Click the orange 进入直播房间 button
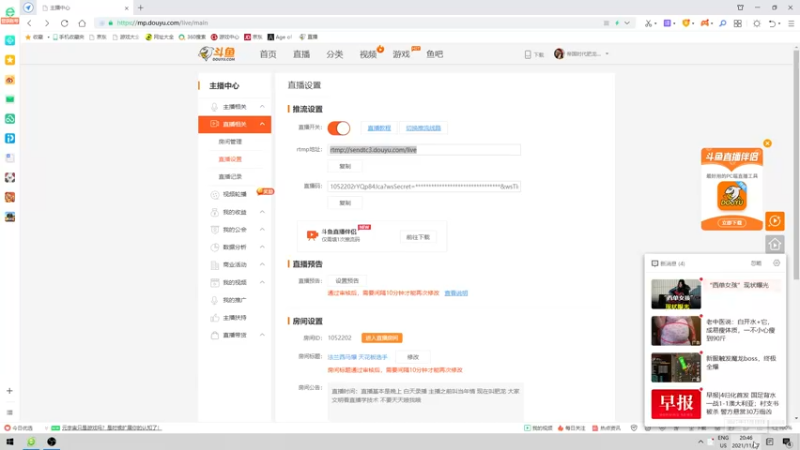The height and width of the screenshot is (450, 800). (x=382, y=338)
